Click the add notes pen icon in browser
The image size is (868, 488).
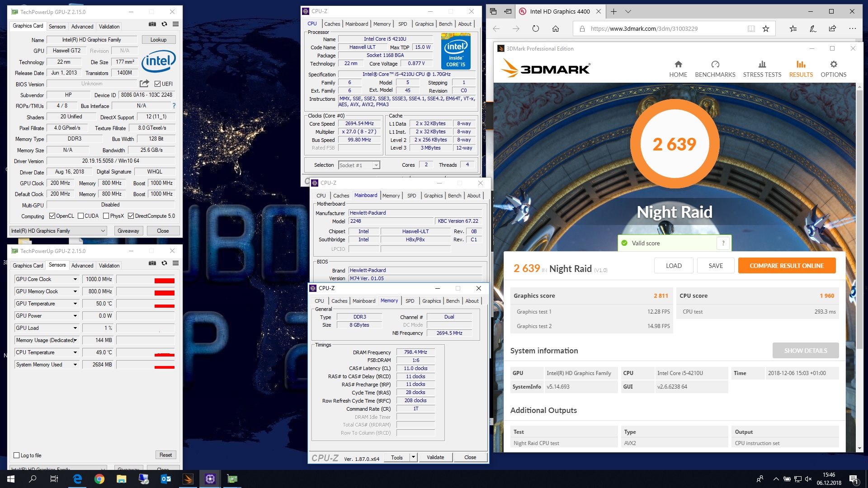click(813, 28)
